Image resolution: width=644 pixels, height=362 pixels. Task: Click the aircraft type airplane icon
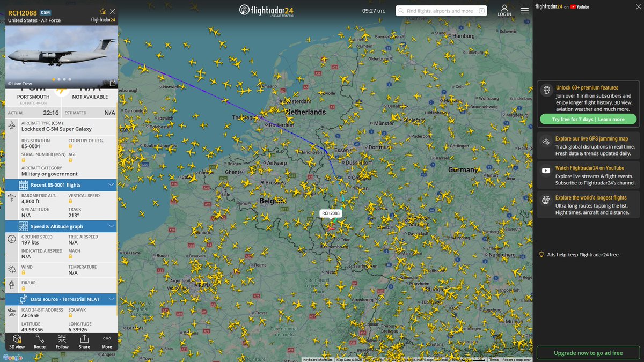pyautogui.click(x=12, y=125)
